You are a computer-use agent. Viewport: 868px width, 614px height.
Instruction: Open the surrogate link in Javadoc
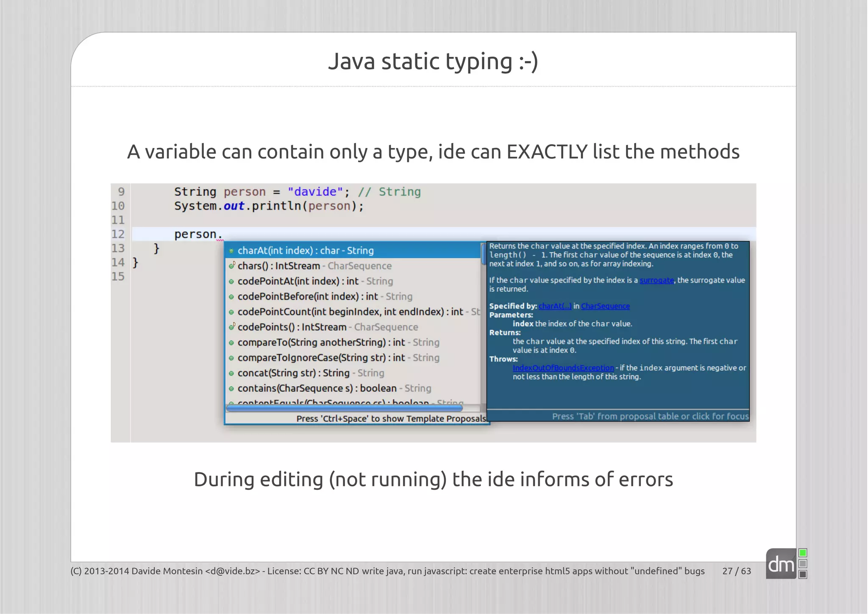657,280
